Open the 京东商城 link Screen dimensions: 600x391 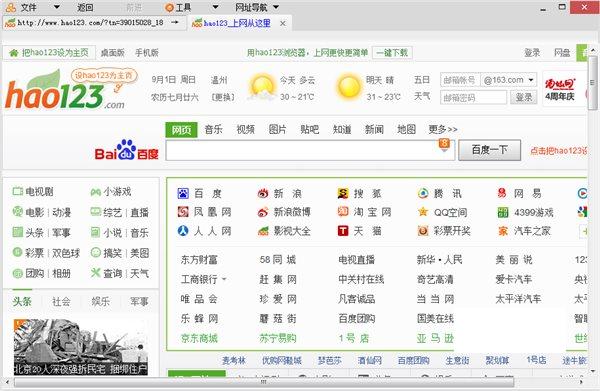click(199, 338)
